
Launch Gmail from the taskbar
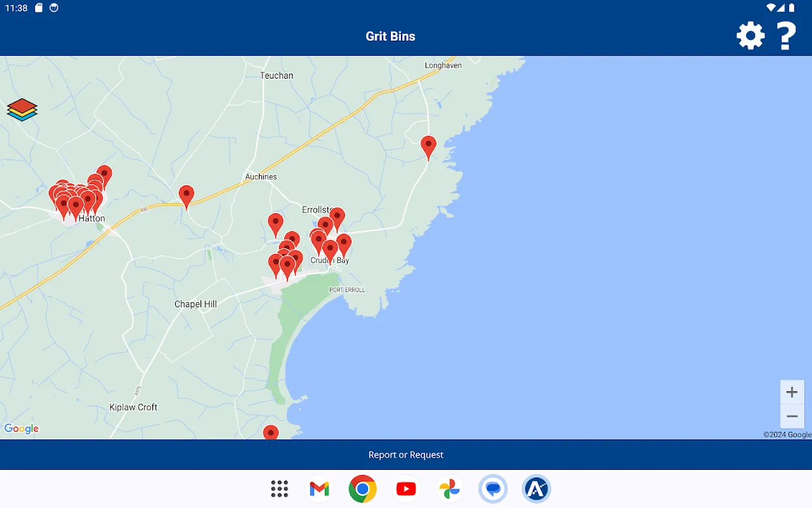[319, 489]
